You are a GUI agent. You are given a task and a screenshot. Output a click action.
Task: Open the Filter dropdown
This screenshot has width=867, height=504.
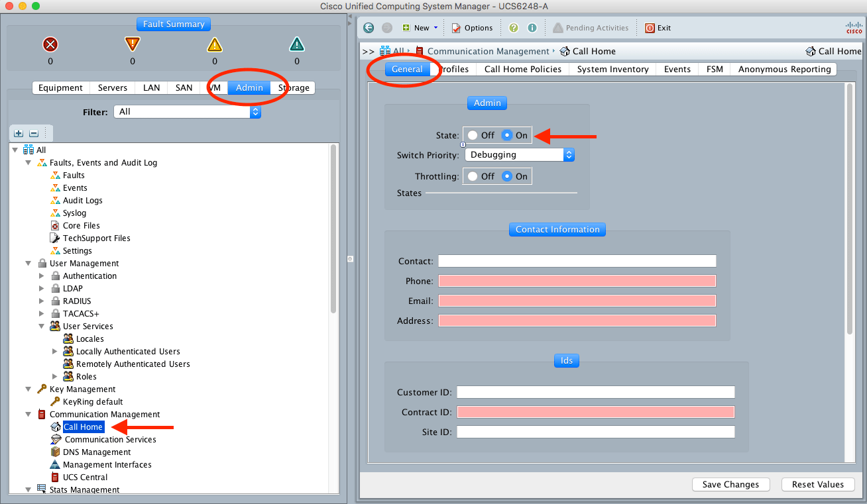pyautogui.click(x=187, y=112)
